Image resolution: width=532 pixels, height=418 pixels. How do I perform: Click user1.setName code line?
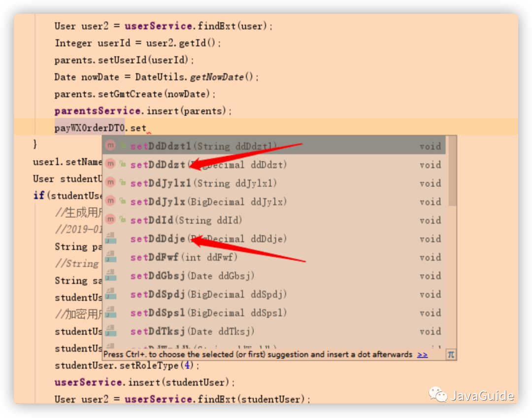[67, 162]
